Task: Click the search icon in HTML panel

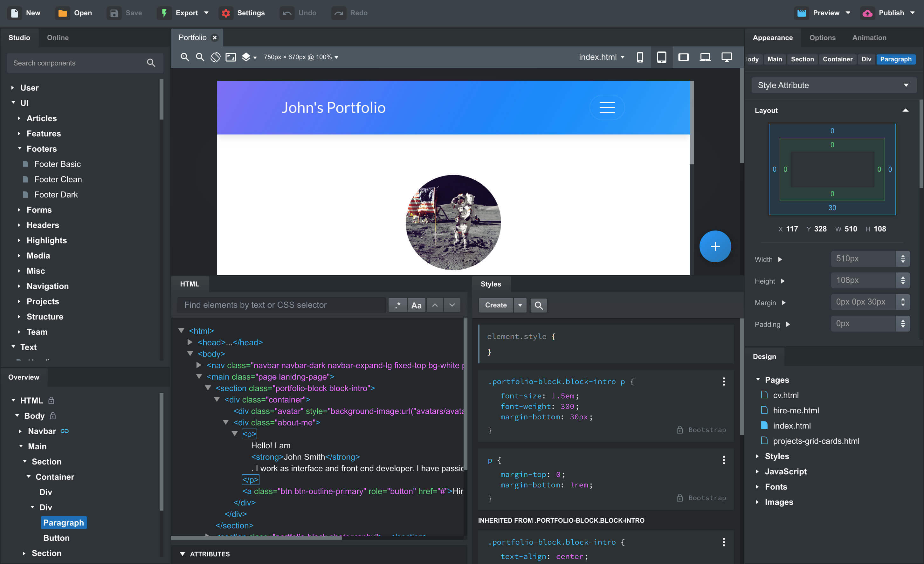Action: tap(284, 305)
